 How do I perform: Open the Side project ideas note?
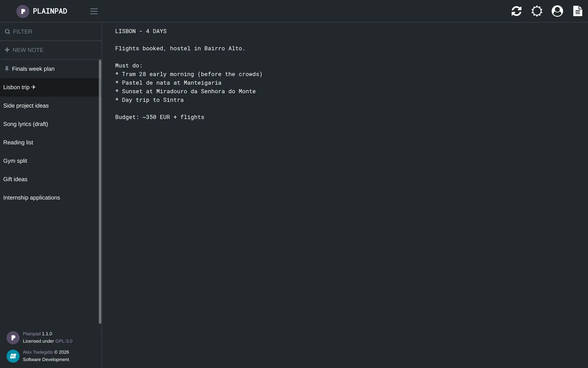tap(49, 106)
